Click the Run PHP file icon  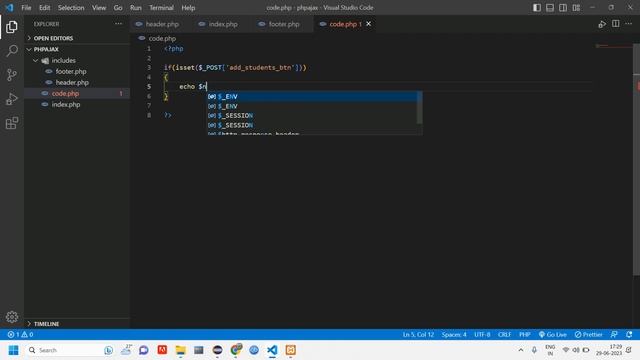click(602, 24)
